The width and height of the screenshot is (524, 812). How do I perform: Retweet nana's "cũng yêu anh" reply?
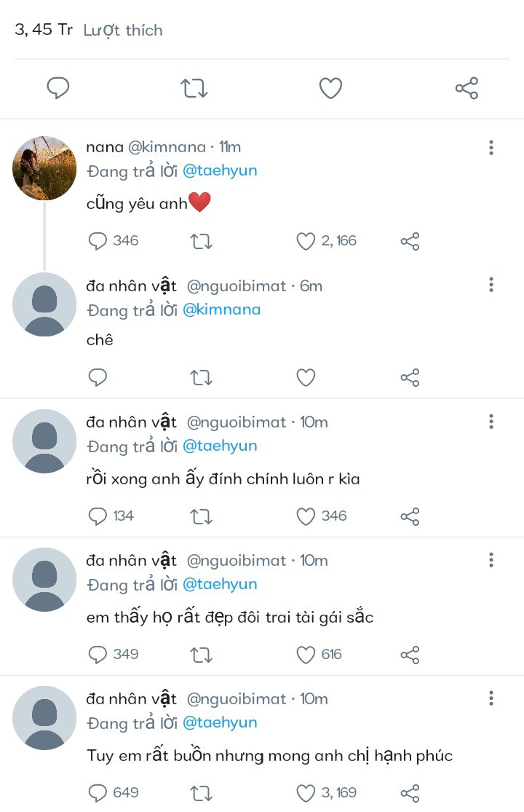tap(201, 241)
